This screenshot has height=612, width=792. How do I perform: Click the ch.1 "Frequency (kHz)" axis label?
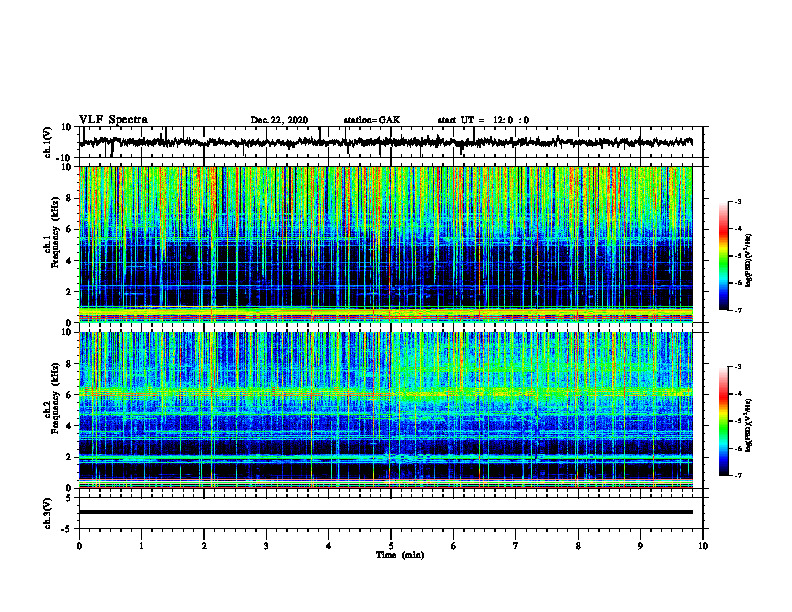[55, 233]
